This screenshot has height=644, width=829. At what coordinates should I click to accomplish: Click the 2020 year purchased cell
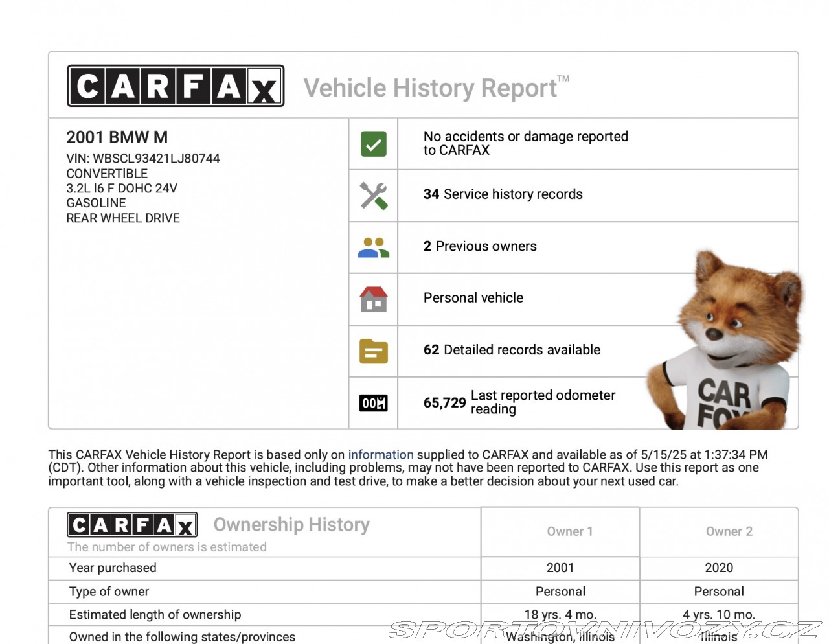coord(719,568)
